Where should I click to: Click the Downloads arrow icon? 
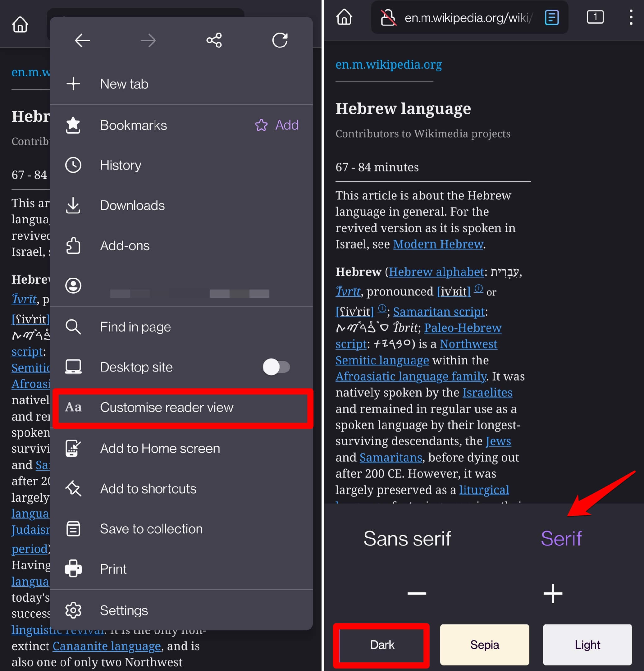(73, 205)
